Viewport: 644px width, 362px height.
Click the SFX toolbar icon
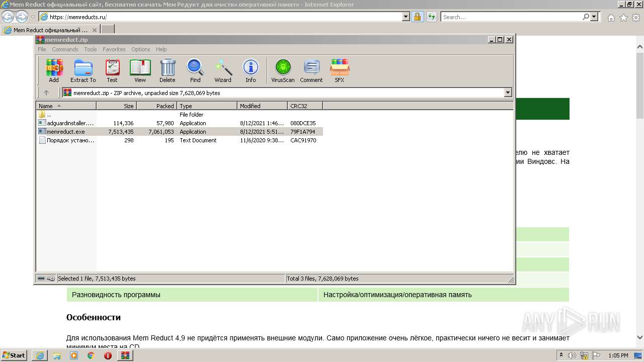340,71
